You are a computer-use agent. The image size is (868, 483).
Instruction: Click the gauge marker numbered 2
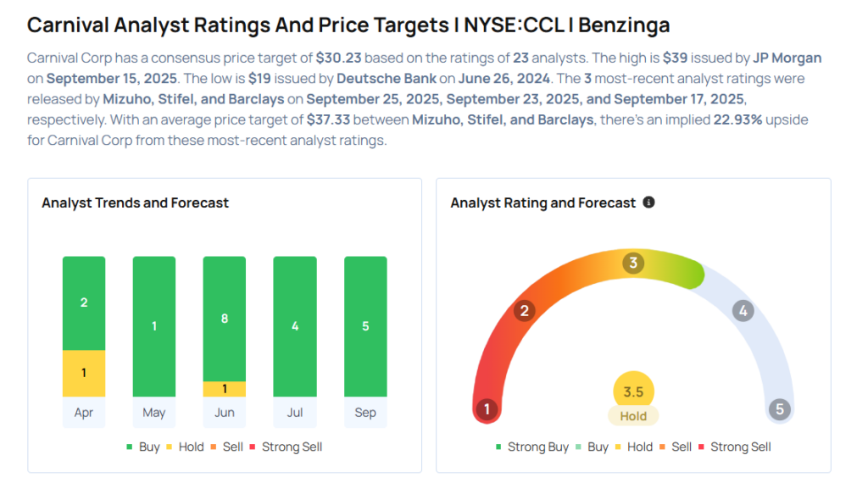[524, 311]
